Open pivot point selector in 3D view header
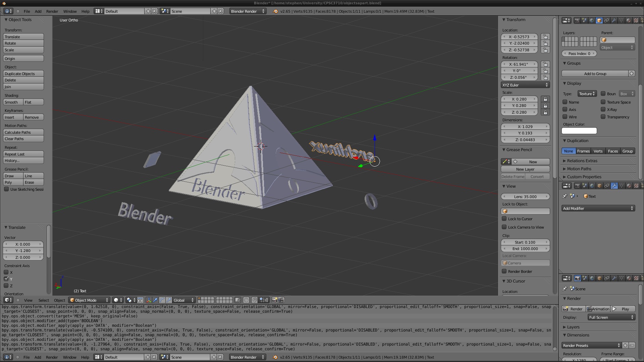 click(131, 300)
